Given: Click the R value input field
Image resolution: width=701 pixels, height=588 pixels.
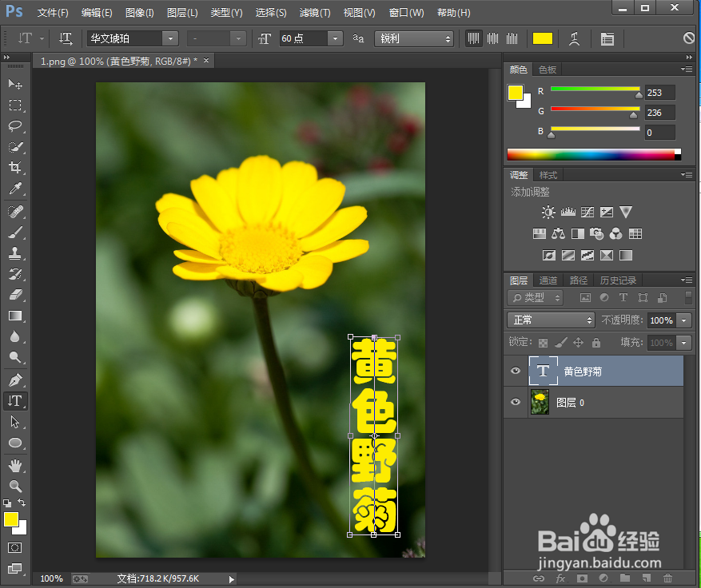Looking at the screenshot, I should point(660,93).
